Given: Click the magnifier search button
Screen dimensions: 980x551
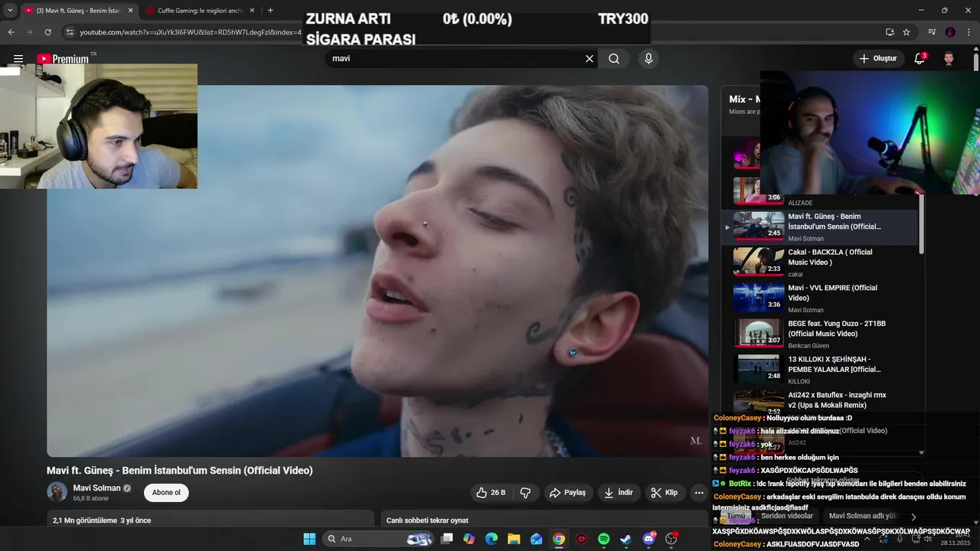Looking at the screenshot, I should click(x=614, y=59).
